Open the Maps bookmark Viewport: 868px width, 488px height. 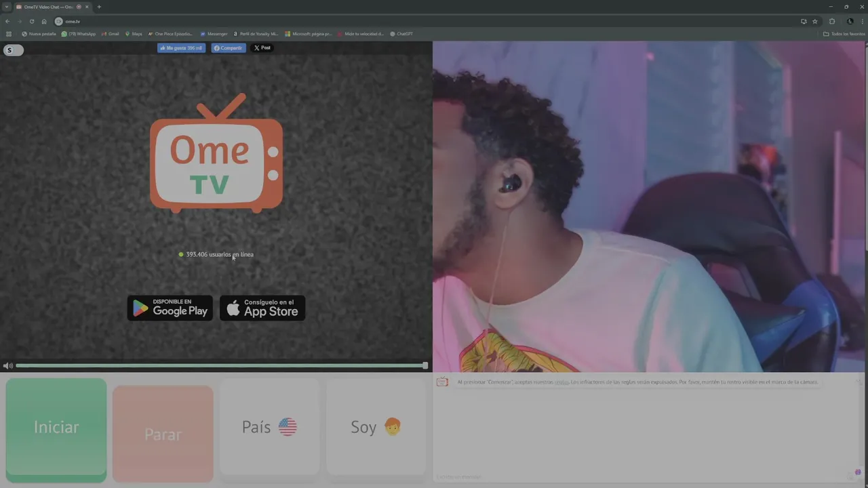click(x=134, y=34)
